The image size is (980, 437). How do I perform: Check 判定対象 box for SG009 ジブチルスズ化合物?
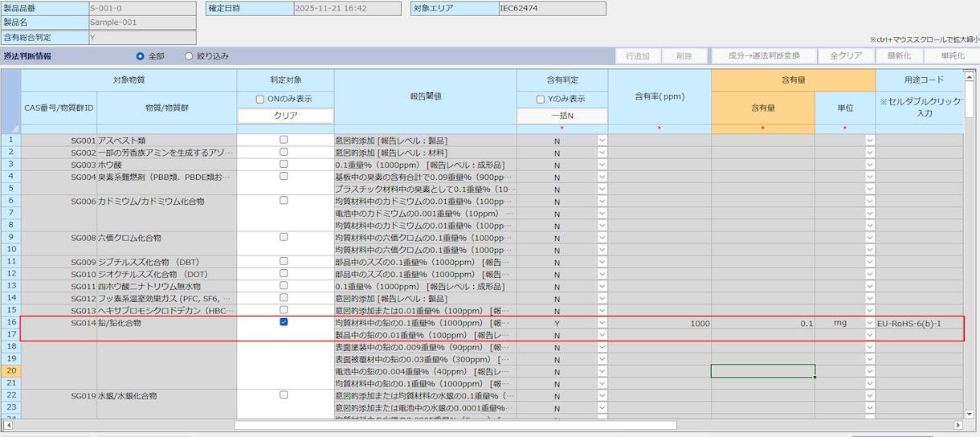point(284,261)
